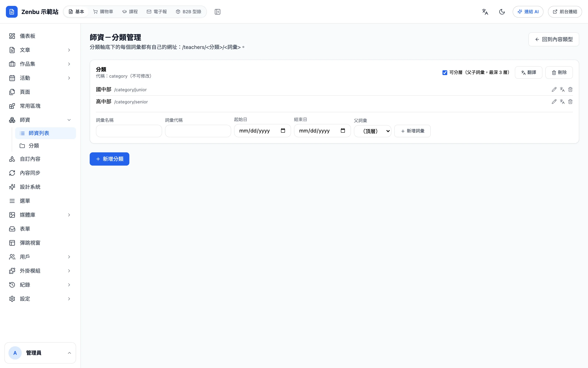Expand the 文章 sidebar section
This screenshot has width=588, height=368.
(40, 50)
